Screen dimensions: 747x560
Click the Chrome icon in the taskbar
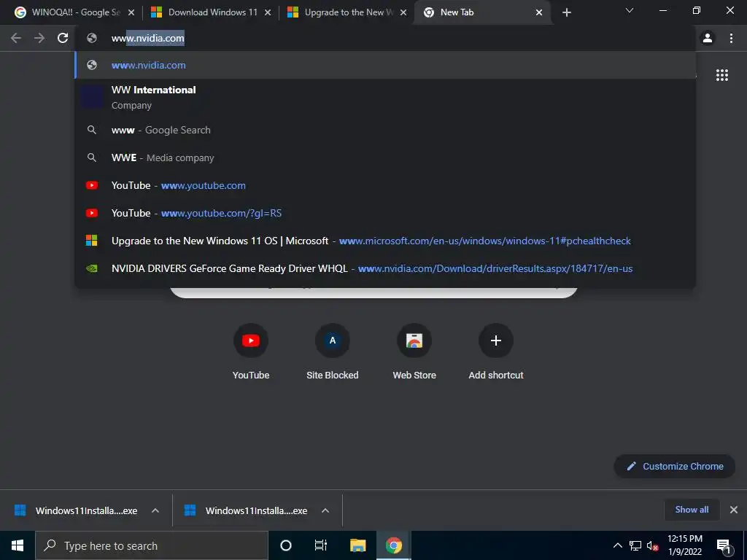[393, 545]
